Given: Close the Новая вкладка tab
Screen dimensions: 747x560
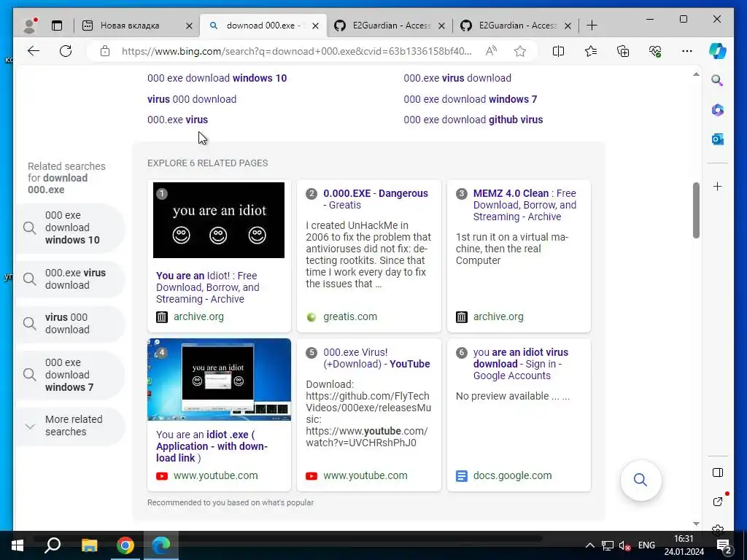Looking at the screenshot, I should click(x=189, y=26).
